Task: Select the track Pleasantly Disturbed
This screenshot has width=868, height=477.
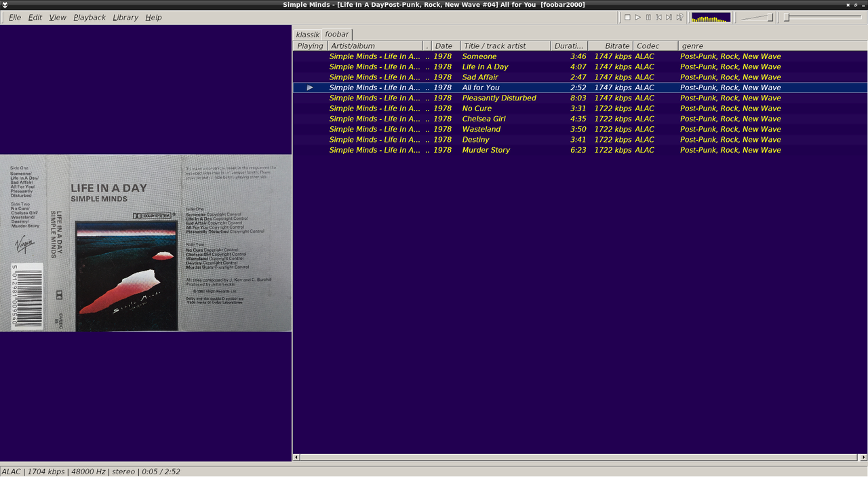Action: click(x=580, y=98)
